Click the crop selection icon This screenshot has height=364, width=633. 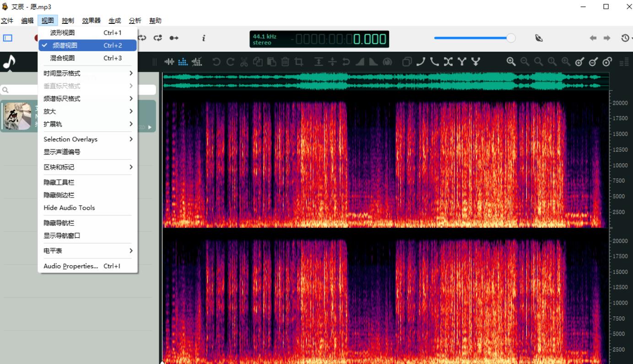tap(299, 62)
